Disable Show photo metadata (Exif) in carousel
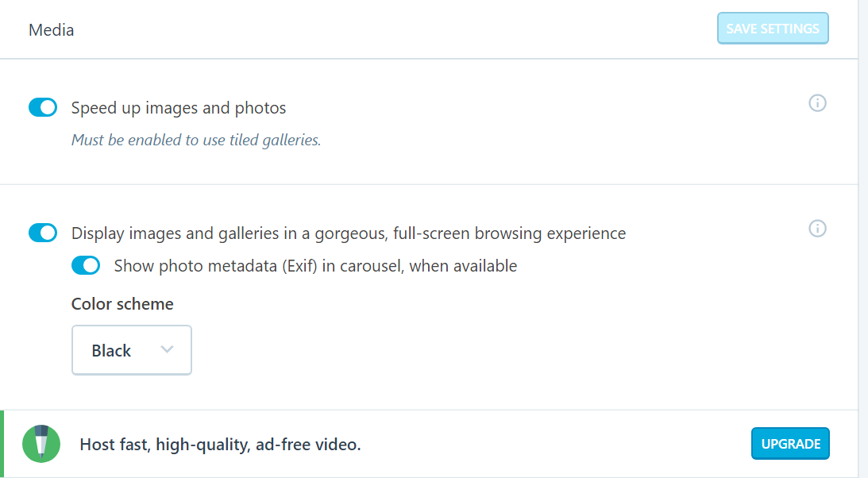 click(86, 265)
